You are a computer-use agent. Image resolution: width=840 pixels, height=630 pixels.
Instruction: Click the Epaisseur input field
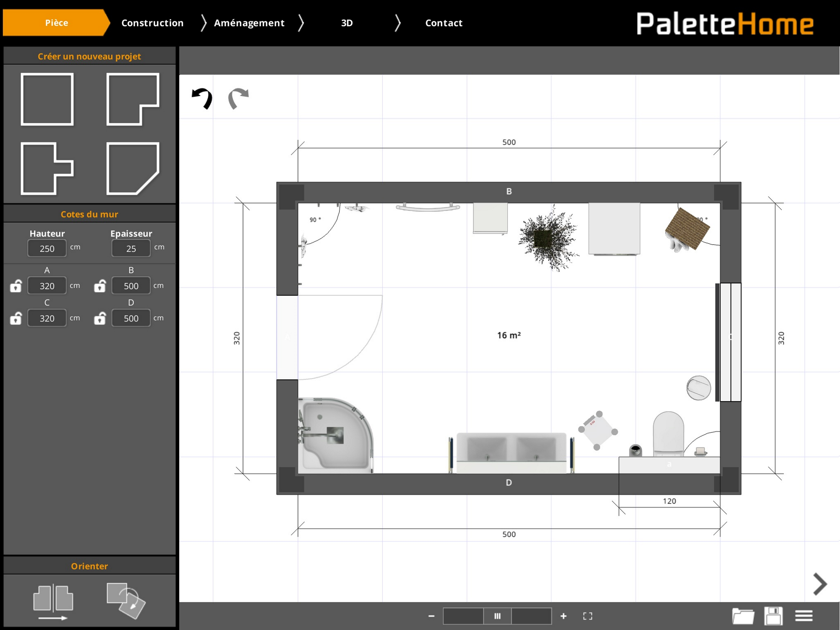click(x=131, y=249)
